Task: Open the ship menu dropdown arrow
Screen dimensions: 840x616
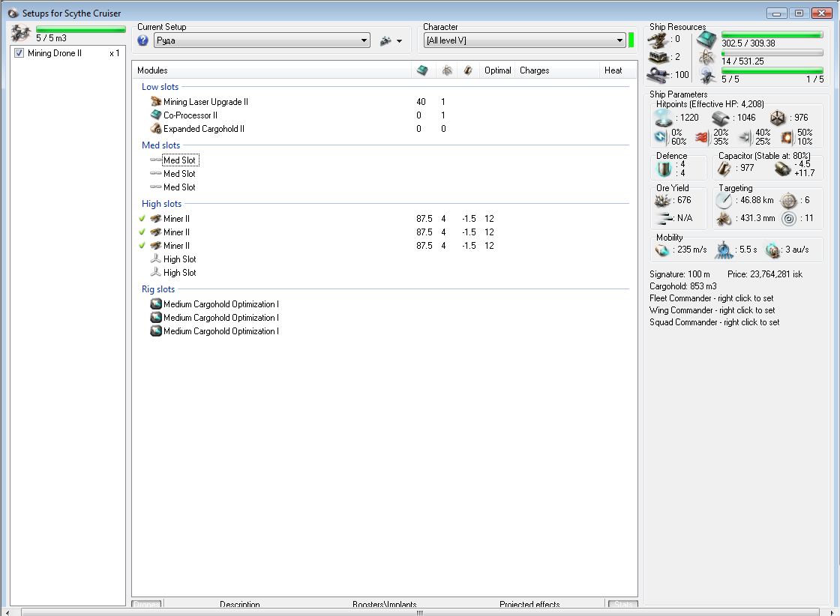Action: coord(399,40)
